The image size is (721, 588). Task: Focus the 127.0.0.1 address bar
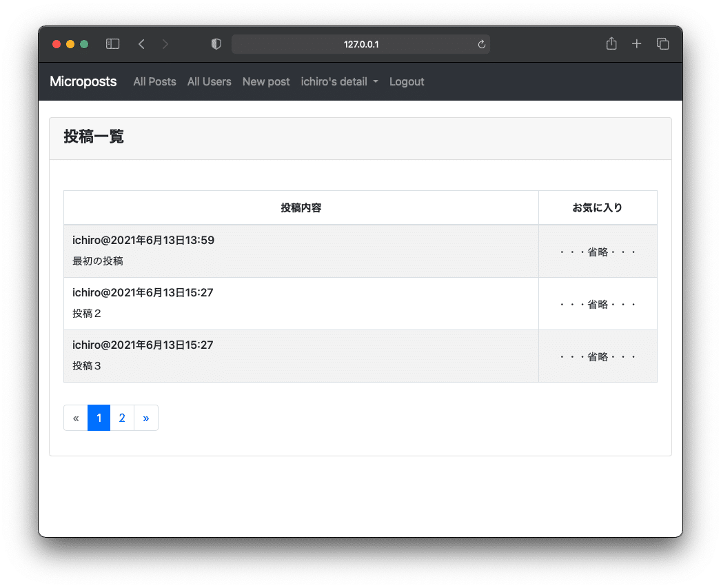[360, 44]
